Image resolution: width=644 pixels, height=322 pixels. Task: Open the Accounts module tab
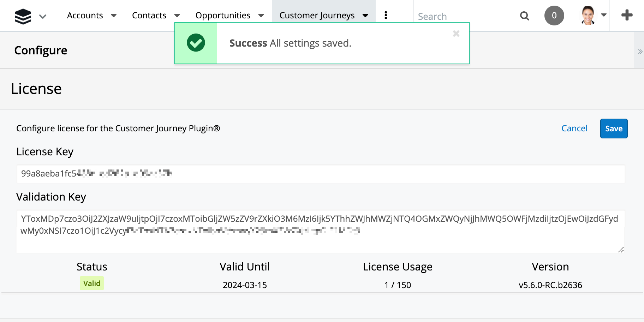(85, 16)
